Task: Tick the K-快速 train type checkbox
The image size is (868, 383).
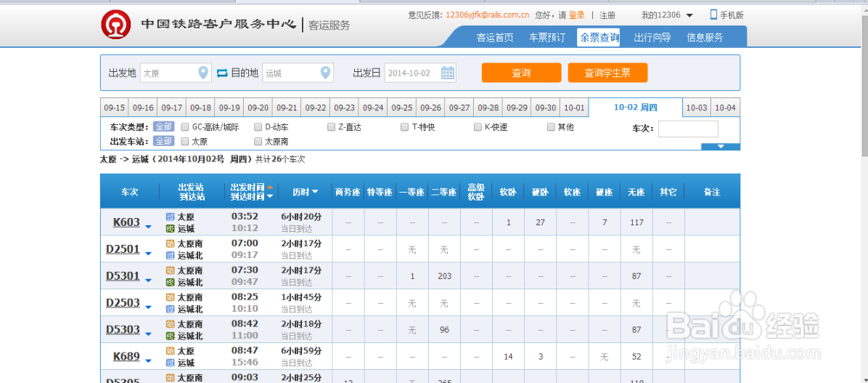Action: coord(477,127)
